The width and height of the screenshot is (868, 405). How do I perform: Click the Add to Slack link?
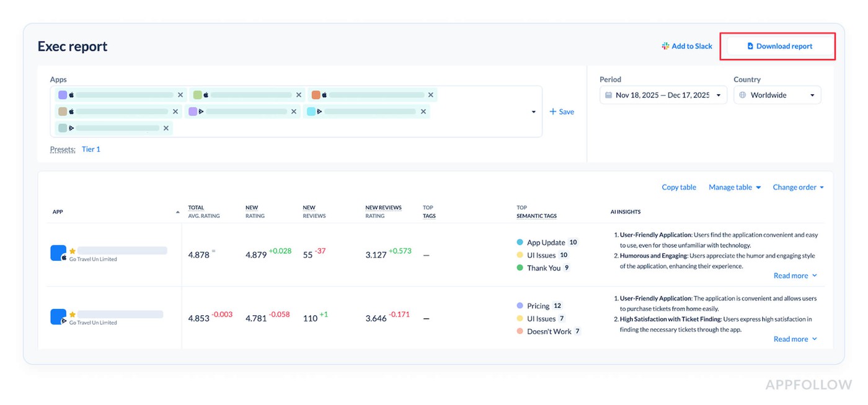[x=687, y=46]
